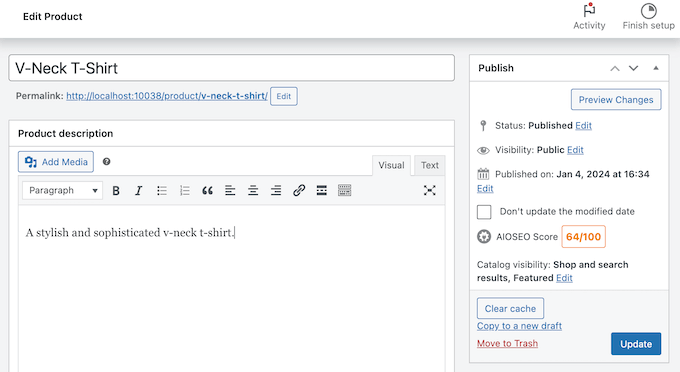Screen dimensions: 680x372
Task: Switch to the Visual editor tab
Action: [391, 165]
